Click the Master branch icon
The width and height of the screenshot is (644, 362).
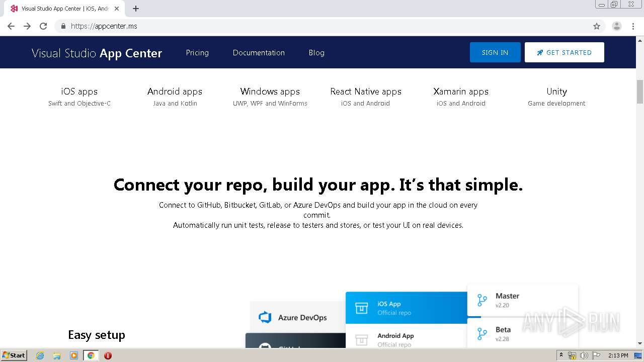(482, 301)
